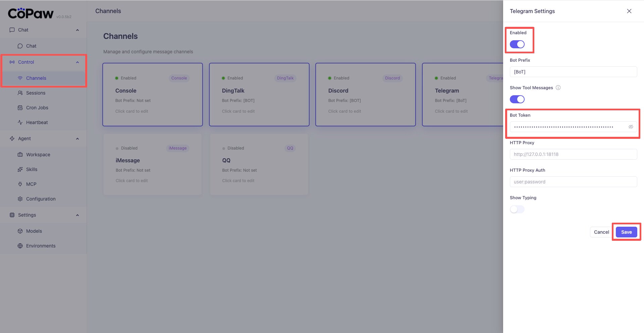Open the Environments settings page
The height and width of the screenshot is (333, 644).
(x=44, y=246)
